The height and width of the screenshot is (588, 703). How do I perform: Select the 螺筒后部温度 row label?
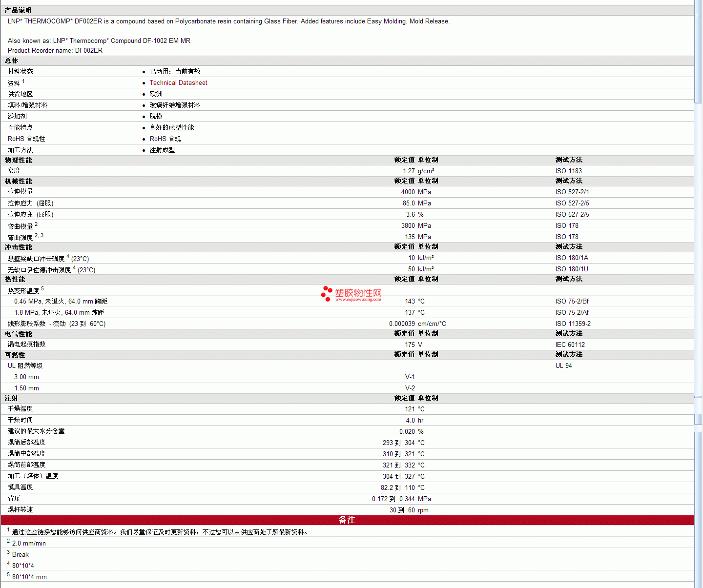point(27,443)
